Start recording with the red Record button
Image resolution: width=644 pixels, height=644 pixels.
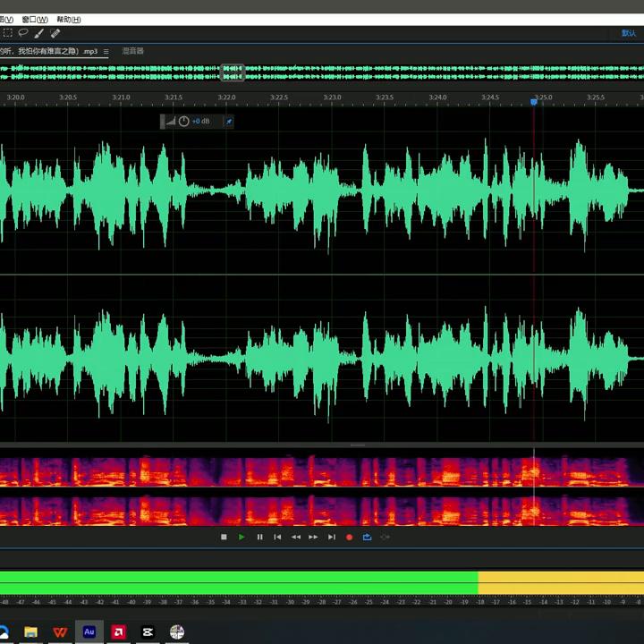point(349,537)
